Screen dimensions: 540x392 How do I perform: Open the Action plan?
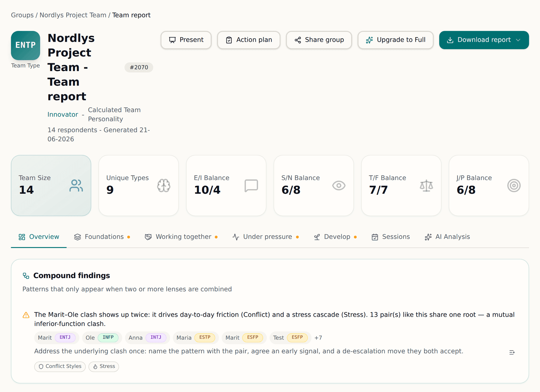tap(249, 40)
